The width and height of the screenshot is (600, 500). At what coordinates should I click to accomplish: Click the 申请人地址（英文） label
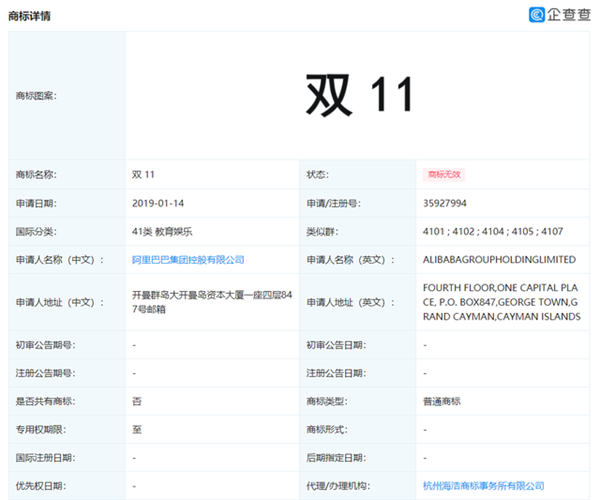pos(351,302)
